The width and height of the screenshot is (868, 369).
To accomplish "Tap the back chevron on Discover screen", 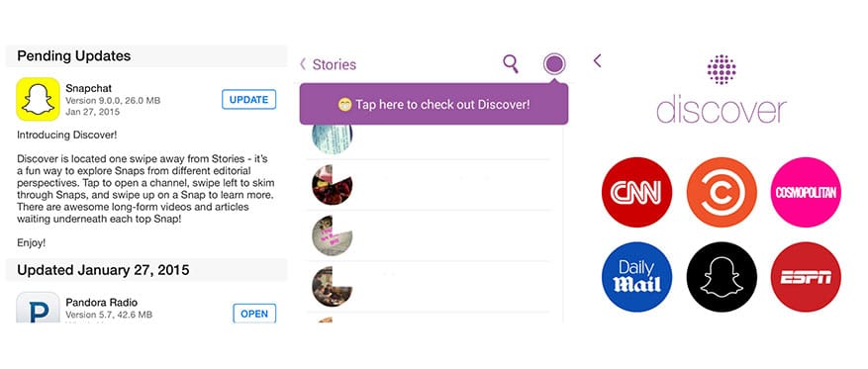I will click(x=597, y=60).
